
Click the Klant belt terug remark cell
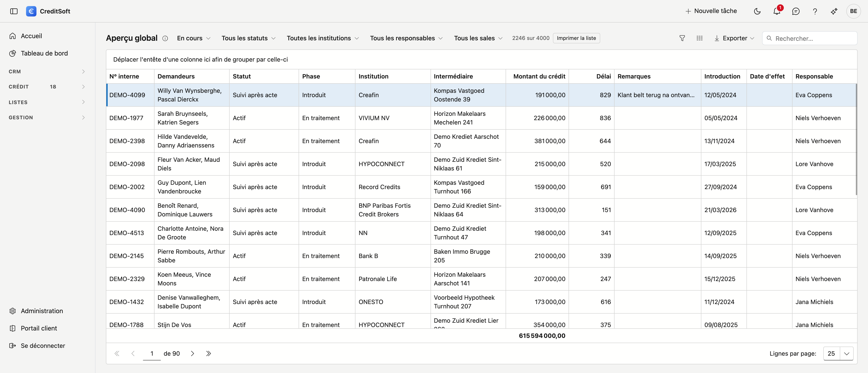point(658,95)
